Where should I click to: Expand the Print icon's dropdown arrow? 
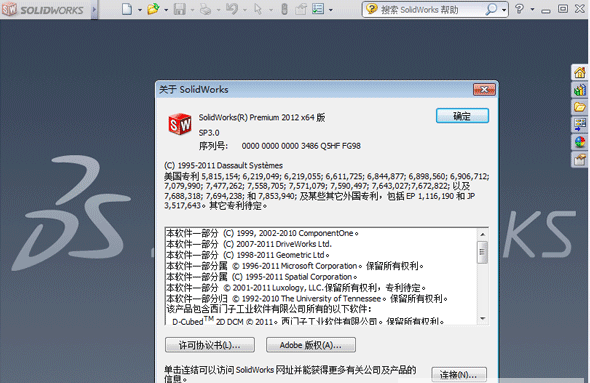(218, 10)
